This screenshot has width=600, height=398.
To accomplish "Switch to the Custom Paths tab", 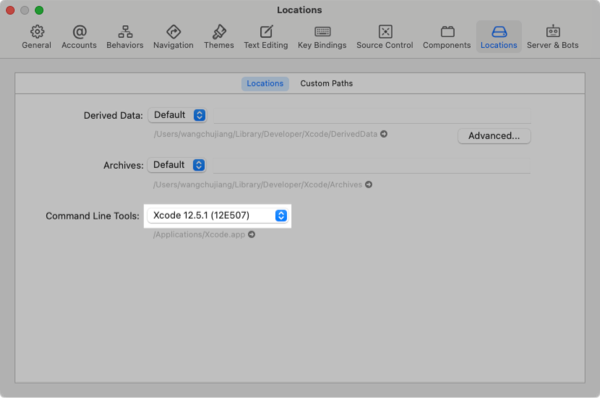I will click(326, 83).
